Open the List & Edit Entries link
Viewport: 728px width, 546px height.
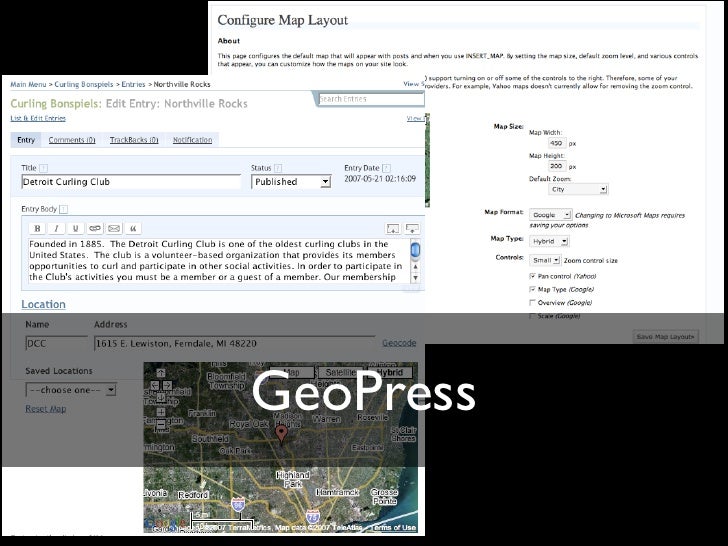(38, 118)
